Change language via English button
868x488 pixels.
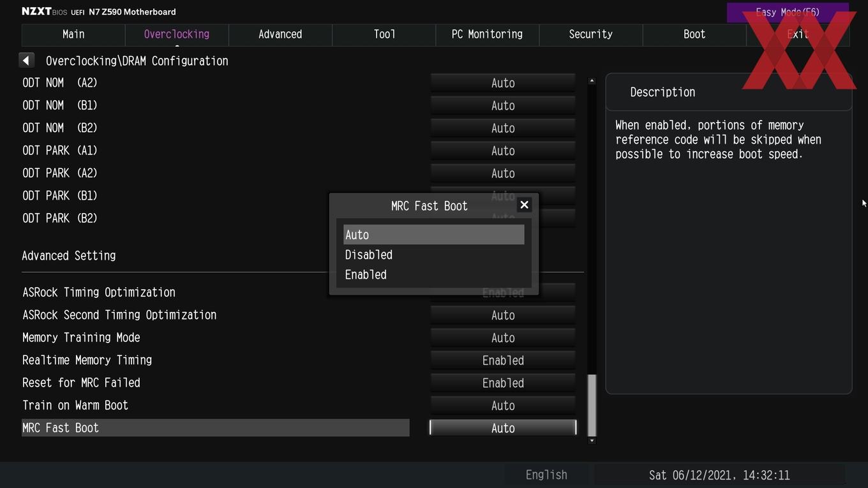[x=546, y=475]
